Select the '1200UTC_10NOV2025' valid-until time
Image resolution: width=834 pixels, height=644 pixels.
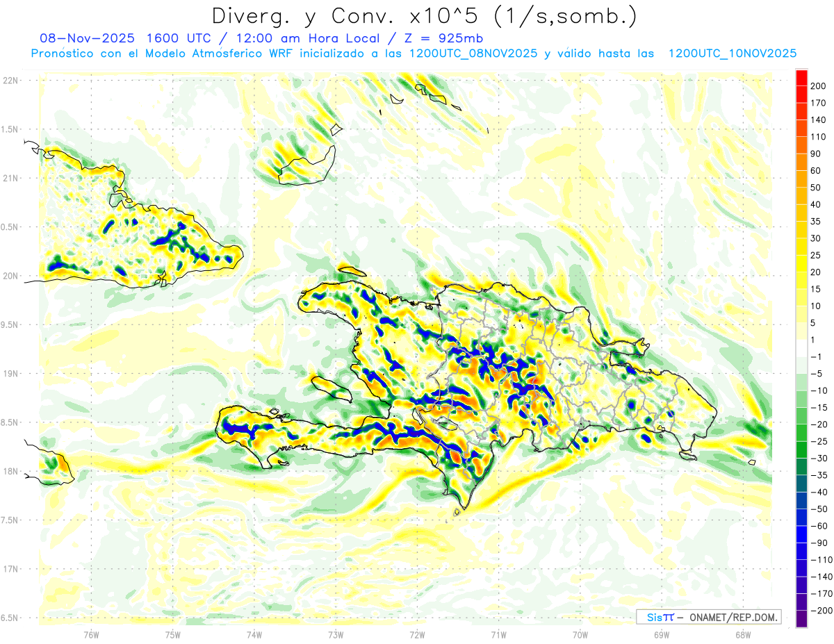(732, 53)
